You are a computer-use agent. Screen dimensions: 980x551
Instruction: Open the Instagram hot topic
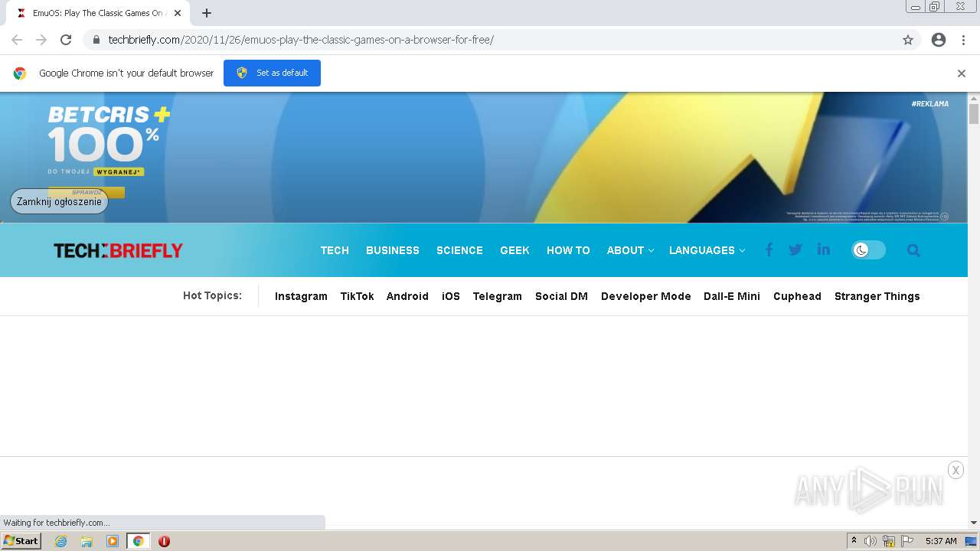pyautogui.click(x=301, y=296)
